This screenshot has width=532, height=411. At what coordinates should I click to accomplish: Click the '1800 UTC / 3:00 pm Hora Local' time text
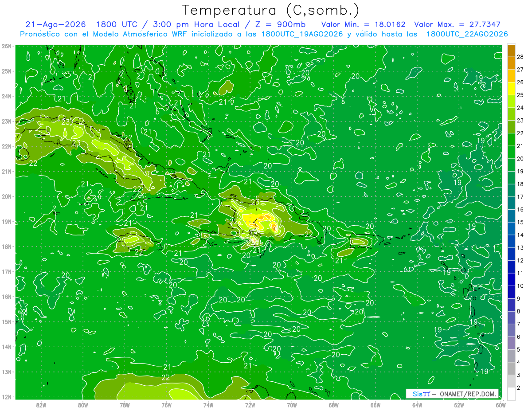(167, 24)
